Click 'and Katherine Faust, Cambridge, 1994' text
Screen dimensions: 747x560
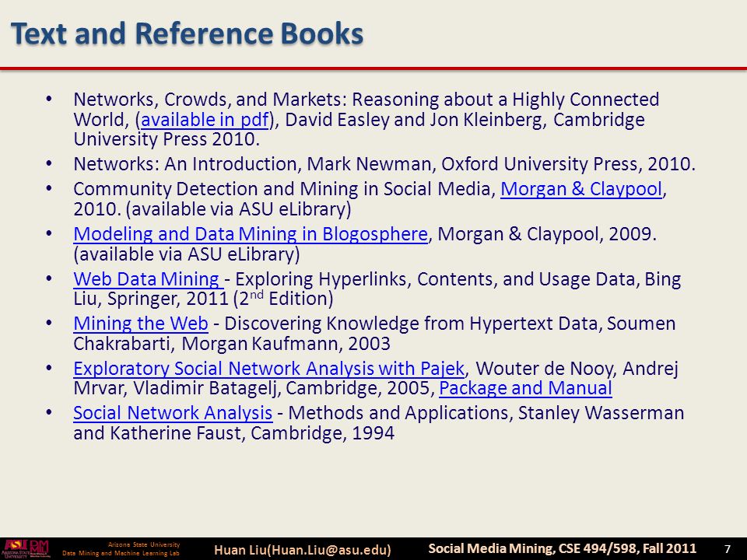click(x=234, y=433)
